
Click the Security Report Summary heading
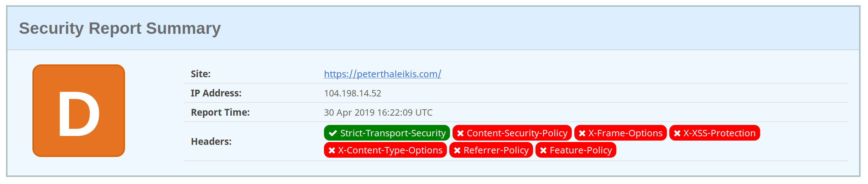click(x=120, y=28)
